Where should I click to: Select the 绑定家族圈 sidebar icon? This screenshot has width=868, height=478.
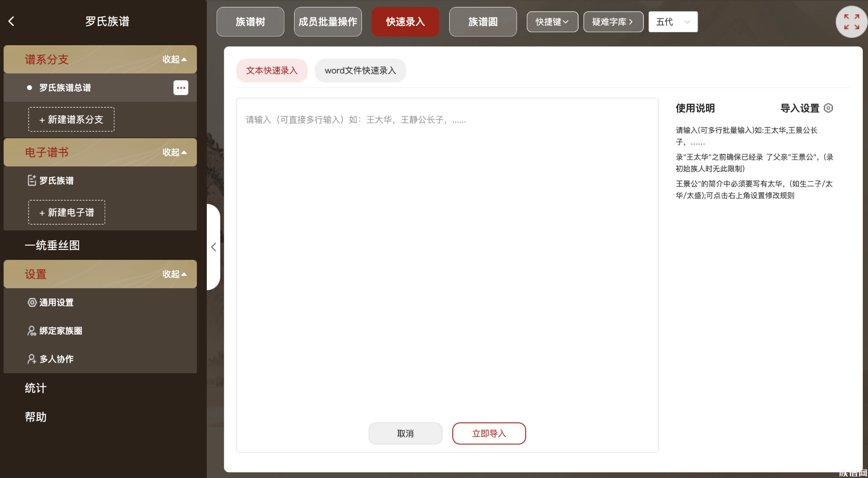(x=31, y=331)
